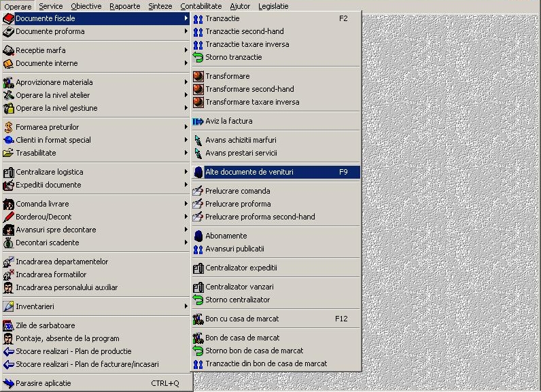Click the green Storno tranzactie arrow icon

coord(198,58)
